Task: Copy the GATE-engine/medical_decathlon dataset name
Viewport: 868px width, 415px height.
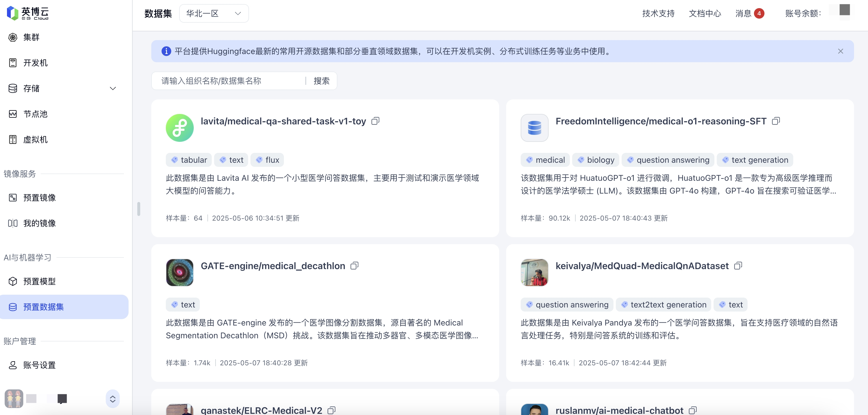Action: 354,266
